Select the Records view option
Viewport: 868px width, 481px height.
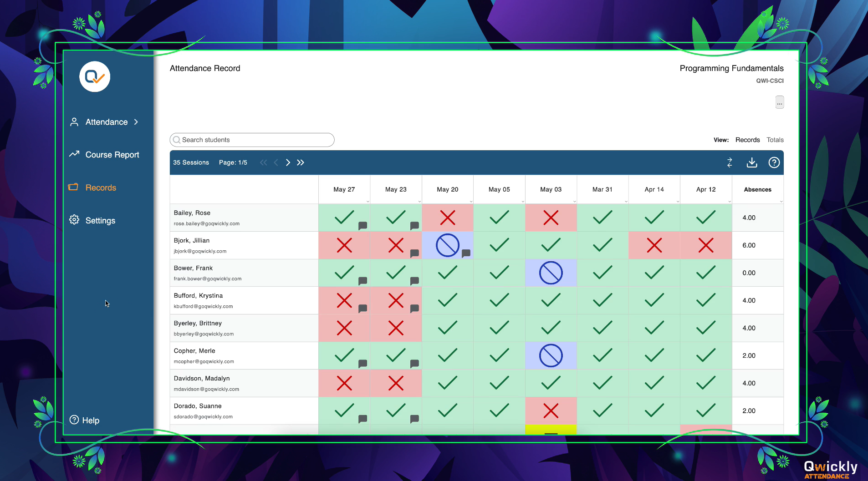point(747,140)
